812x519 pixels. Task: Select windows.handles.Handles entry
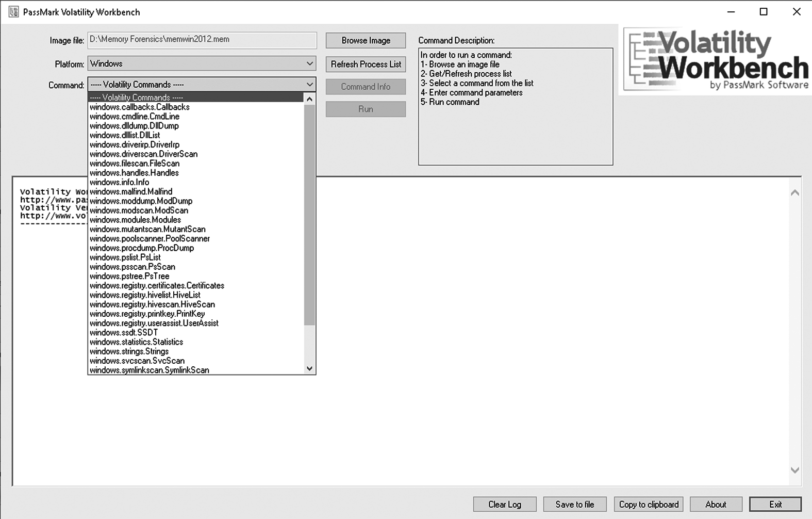point(196,172)
